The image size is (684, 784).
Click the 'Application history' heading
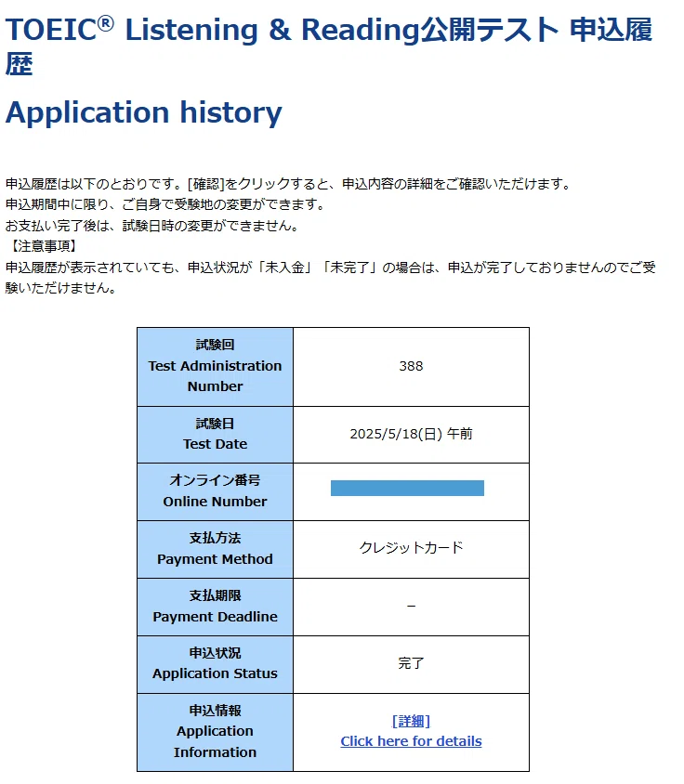coord(144,112)
